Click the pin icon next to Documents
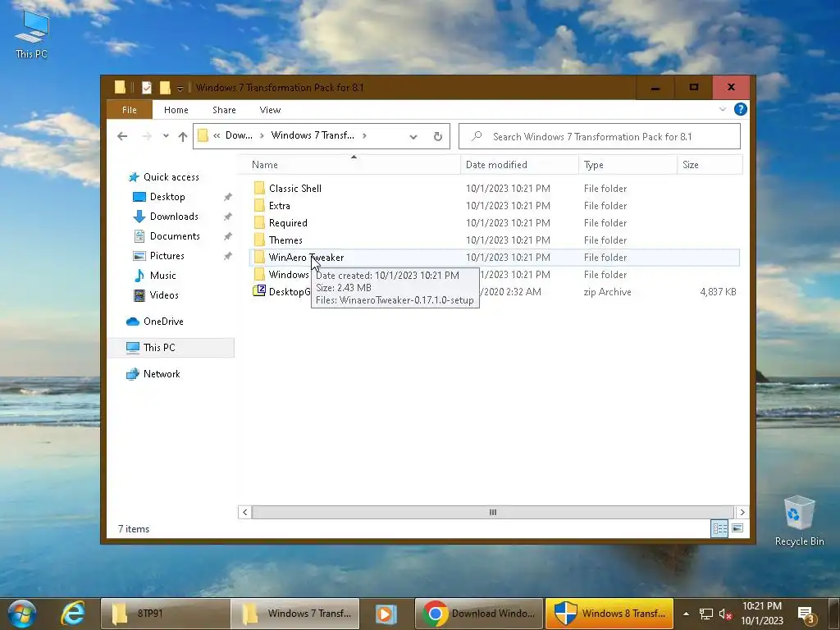Viewport: 840px width, 630px height. coord(228,236)
